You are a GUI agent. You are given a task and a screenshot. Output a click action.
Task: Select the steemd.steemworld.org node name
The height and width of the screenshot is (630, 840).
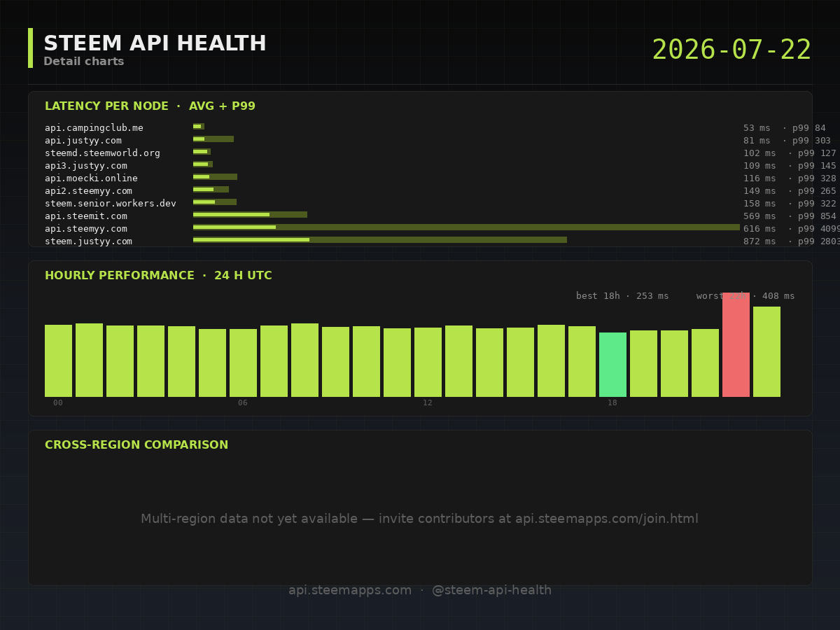coord(102,153)
